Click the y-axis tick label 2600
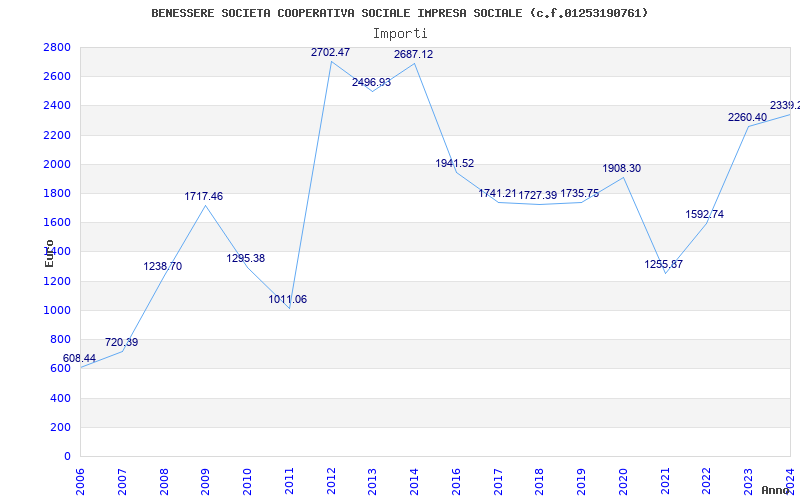This screenshot has height=500, width=800. (x=57, y=77)
